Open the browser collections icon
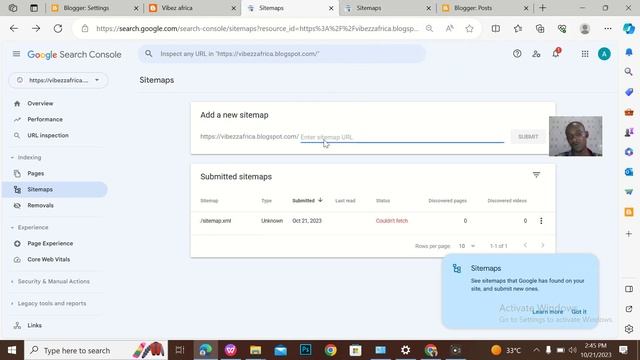The image size is (640, 360). pos(540,28)
